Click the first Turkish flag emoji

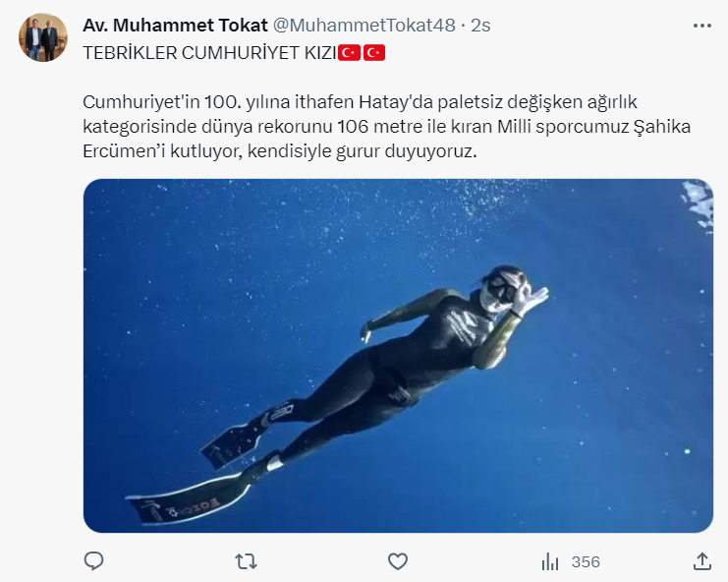point(349,53)
